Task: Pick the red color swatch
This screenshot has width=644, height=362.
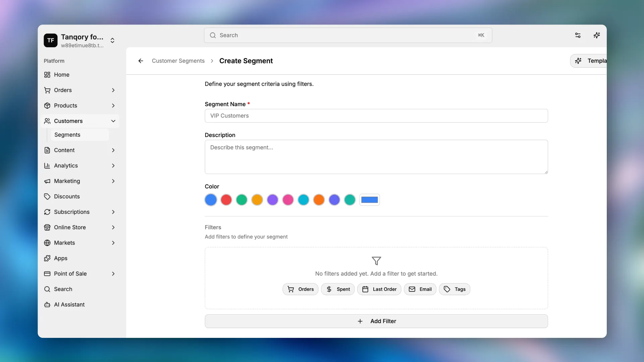Action: (226, 200)
